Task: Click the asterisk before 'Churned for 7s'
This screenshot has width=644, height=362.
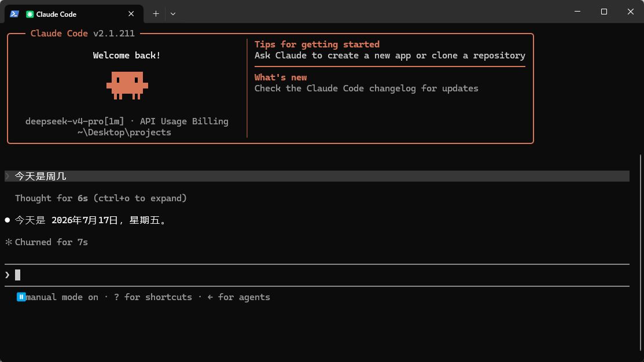Action: click(9, 242)
